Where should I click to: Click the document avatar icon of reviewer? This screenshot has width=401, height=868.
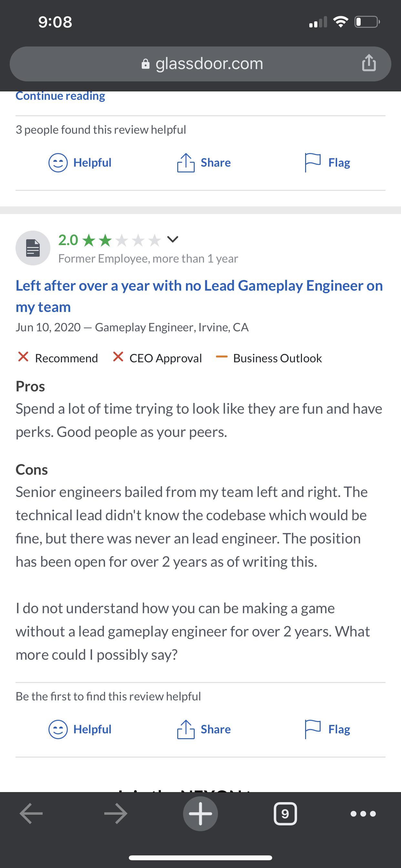click(x=33, y=248)
